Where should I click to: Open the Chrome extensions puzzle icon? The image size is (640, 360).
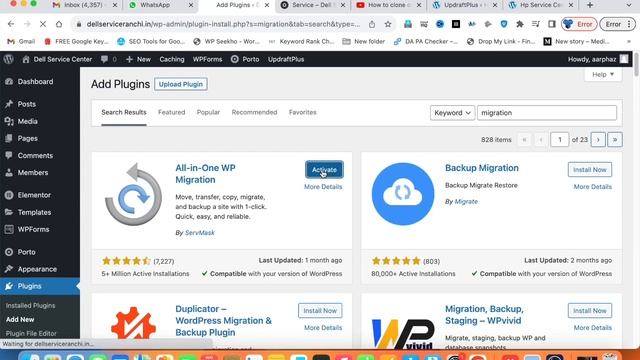click(520, 24)
